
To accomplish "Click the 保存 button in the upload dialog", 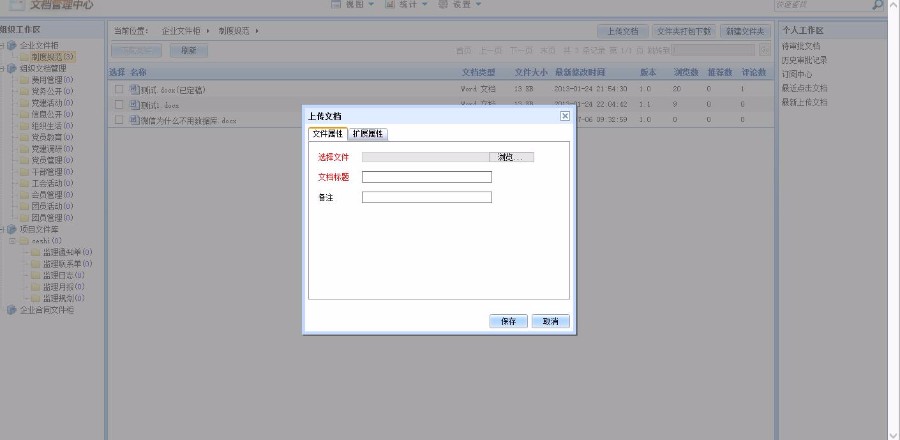I will coord(508,321).
